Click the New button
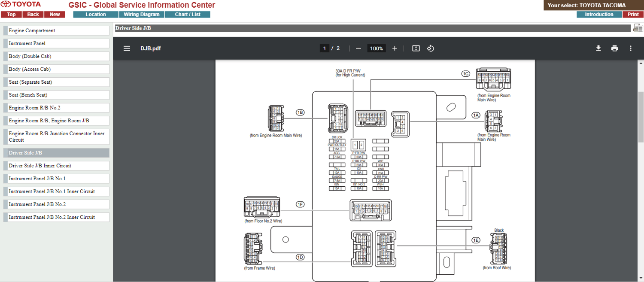The height and width of the screenshot is (282, 644). [55, 15]
